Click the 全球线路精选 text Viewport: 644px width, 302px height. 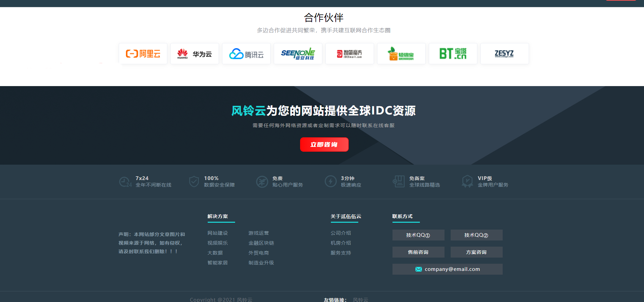(425, 185)
